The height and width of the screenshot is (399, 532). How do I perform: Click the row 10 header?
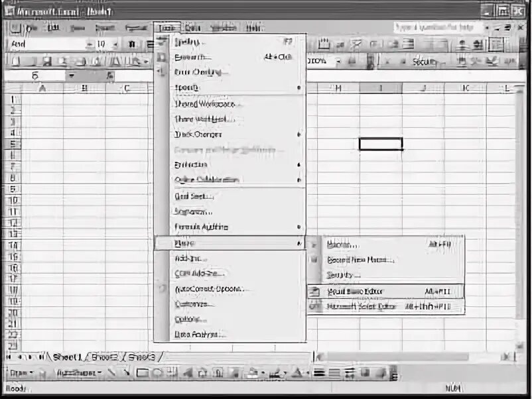coord(13,200)
